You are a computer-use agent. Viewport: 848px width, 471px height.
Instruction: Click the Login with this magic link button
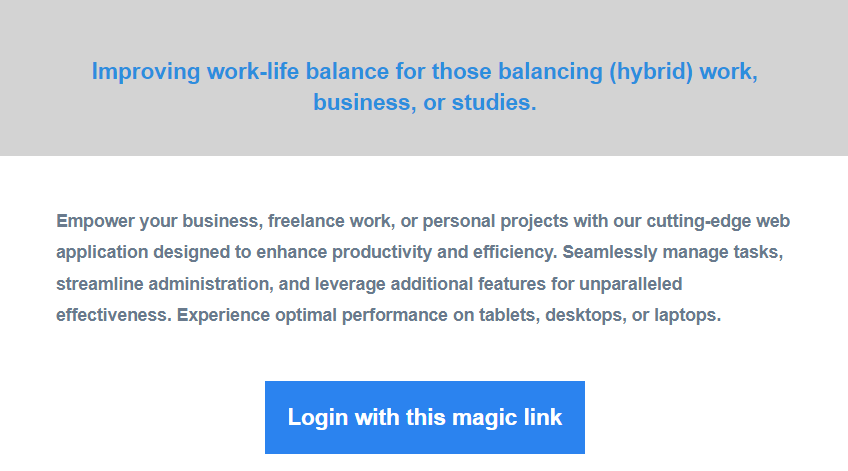point(424,417)
